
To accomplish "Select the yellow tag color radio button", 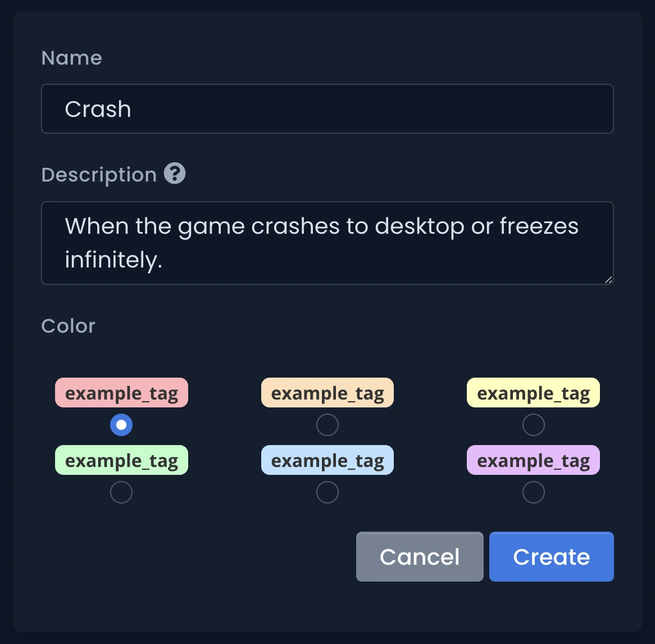I will pos(533,425).
